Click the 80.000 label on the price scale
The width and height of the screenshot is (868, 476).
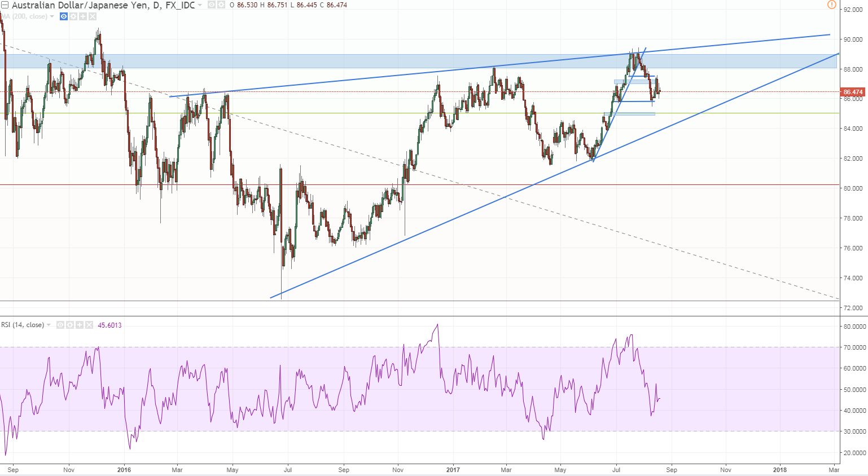(853, 188)
